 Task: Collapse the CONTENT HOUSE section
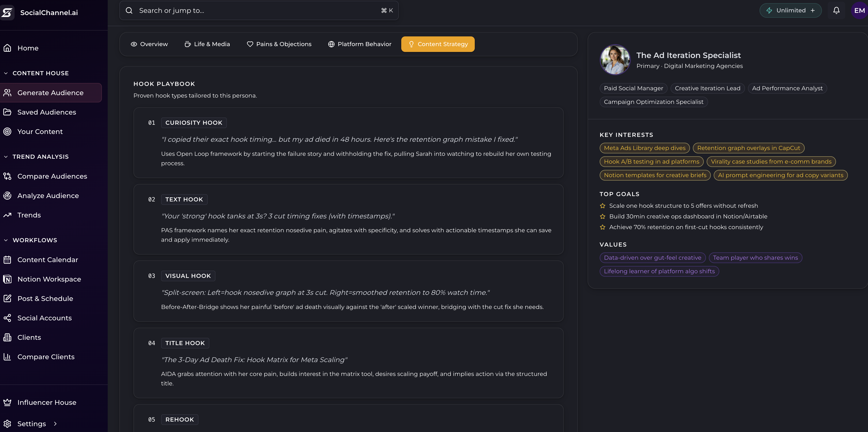[6, 73]
